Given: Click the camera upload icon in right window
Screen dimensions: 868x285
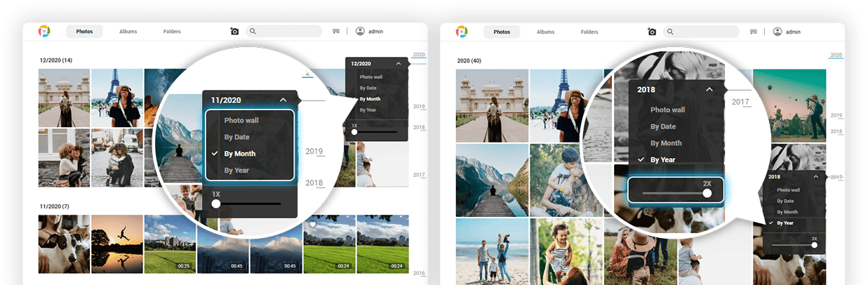Looking at the screenshot, I should pyautogui.click(x=652, y=32).
